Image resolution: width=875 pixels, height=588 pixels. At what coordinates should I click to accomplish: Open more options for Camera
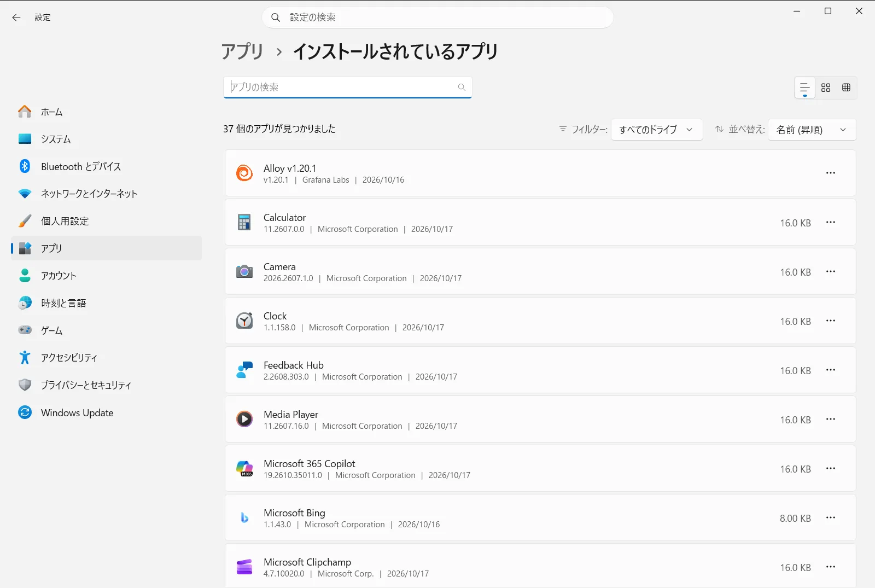(831, 271)
